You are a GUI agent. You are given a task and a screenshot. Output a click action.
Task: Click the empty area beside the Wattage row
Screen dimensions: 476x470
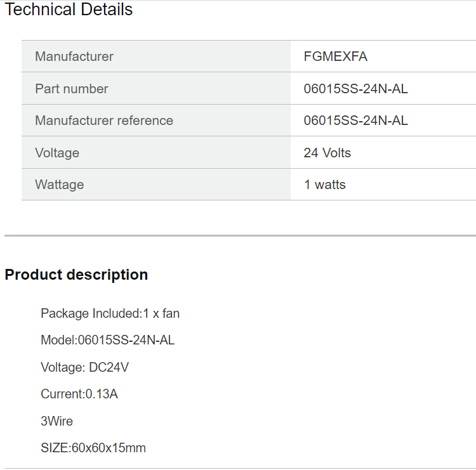411,185
